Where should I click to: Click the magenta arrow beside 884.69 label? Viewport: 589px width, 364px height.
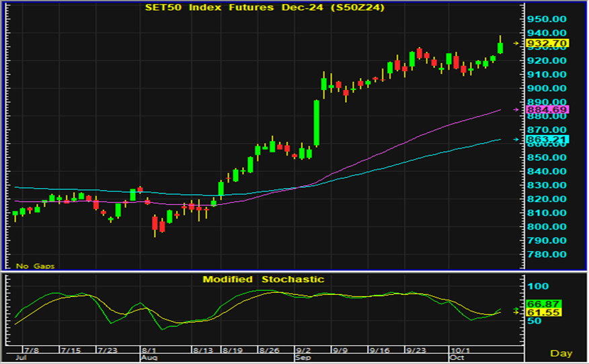(x=516, y=109)
